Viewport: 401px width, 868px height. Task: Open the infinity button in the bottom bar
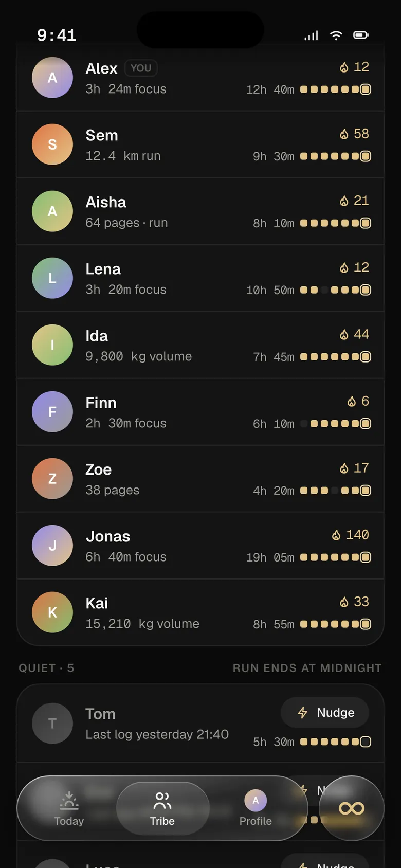pyautogui.click(x=352, y=808)
